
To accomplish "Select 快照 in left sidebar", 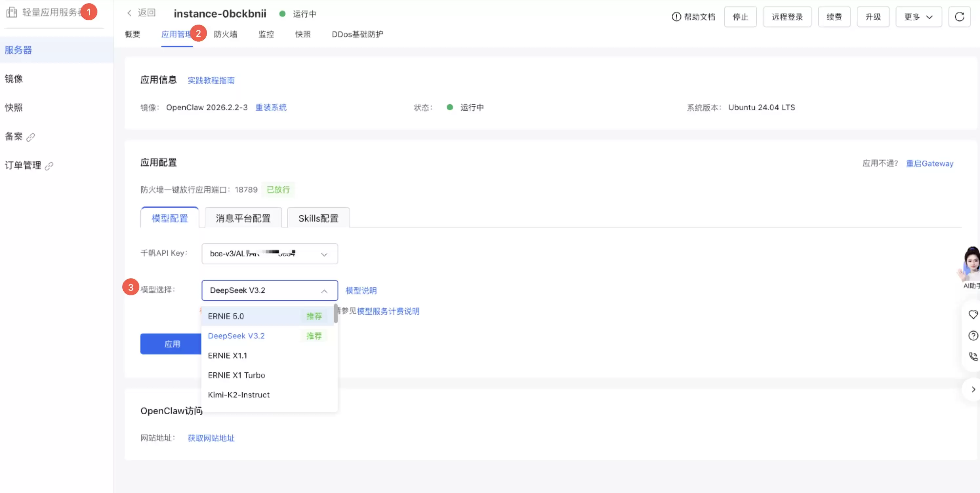I will point(14,108).
